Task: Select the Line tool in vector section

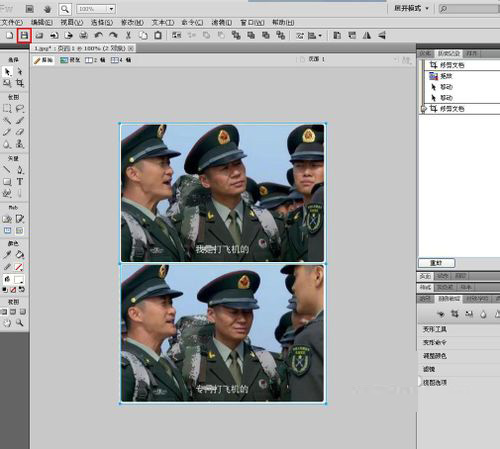Action: (x=7, y=170)
